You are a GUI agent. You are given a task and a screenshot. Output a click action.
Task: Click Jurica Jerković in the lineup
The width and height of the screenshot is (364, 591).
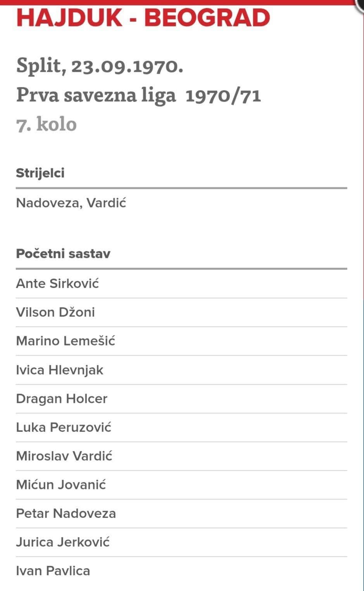63,542
